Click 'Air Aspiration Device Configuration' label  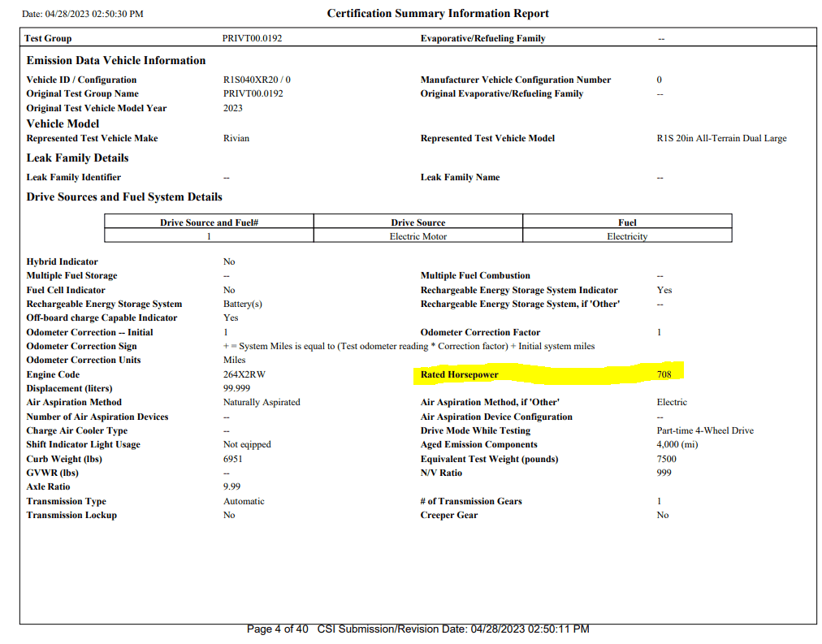click(x=496, y=417)
